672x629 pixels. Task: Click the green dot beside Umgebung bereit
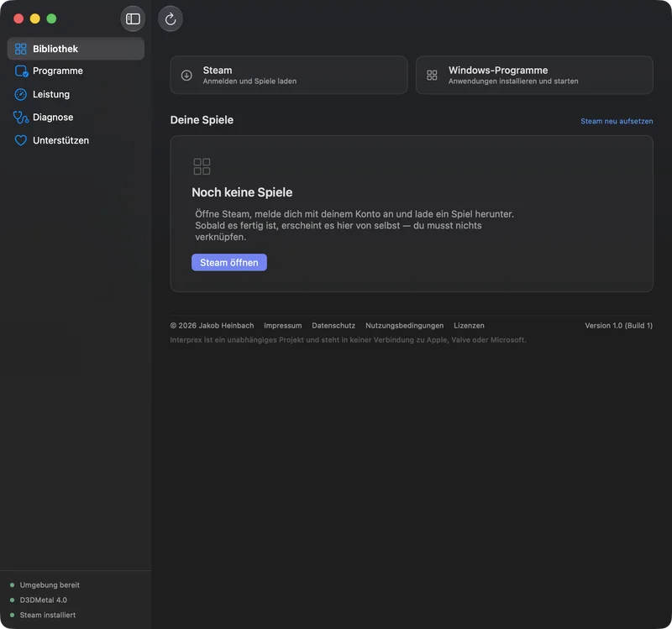12,584
